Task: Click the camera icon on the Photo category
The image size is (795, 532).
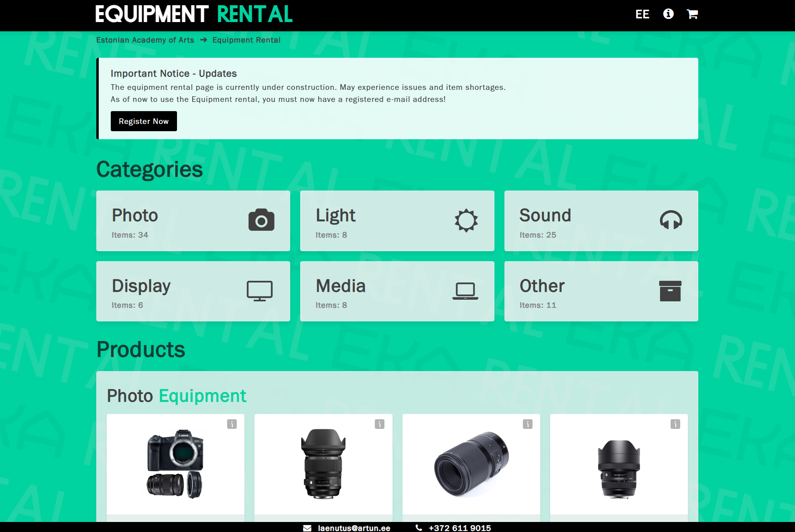Action: tap(261, 220)
